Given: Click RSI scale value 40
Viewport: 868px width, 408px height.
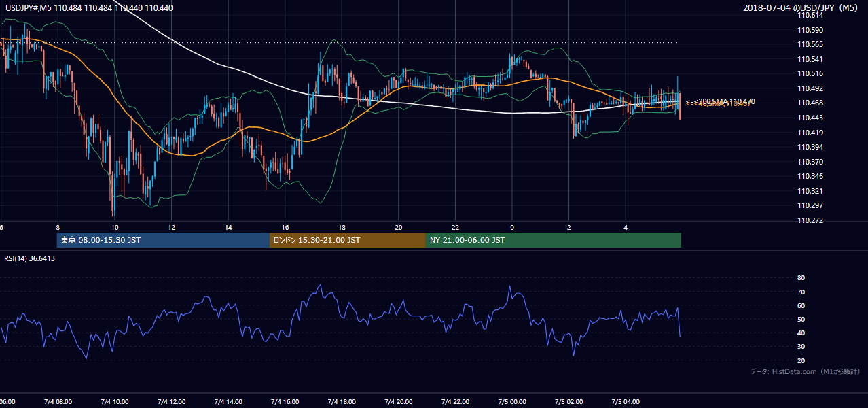Looking at the screenshot, I should 801,333.
